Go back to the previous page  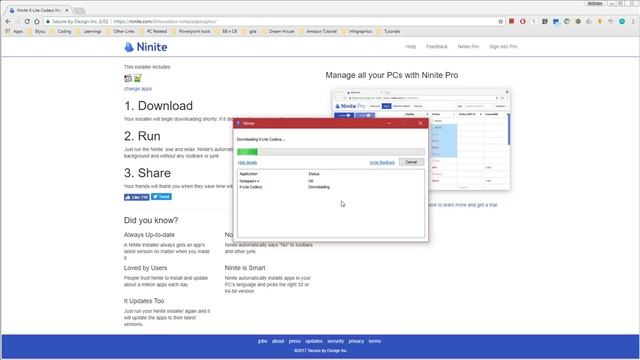point(8,21)
